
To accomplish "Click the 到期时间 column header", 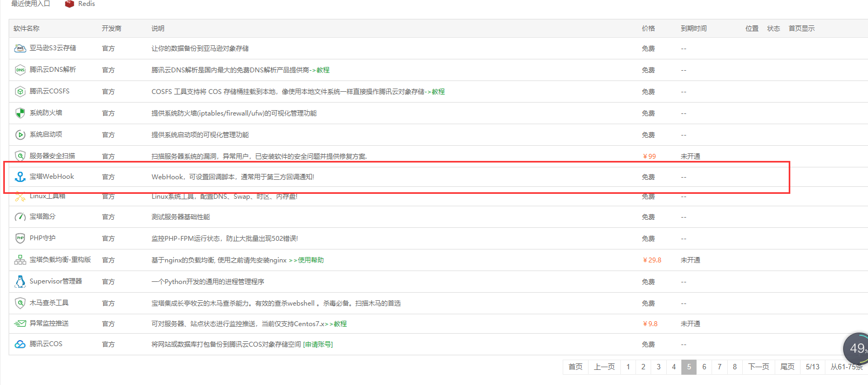I will click(x=694, y=29).
